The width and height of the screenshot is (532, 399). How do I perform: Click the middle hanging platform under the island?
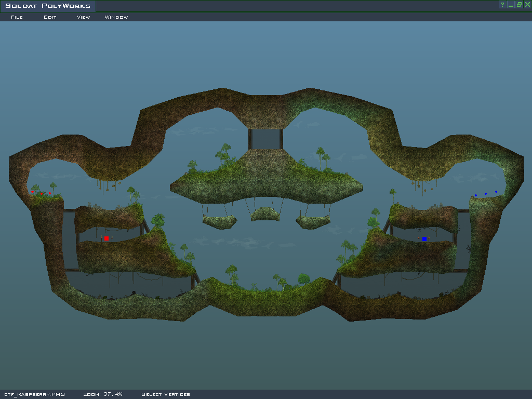266,214
